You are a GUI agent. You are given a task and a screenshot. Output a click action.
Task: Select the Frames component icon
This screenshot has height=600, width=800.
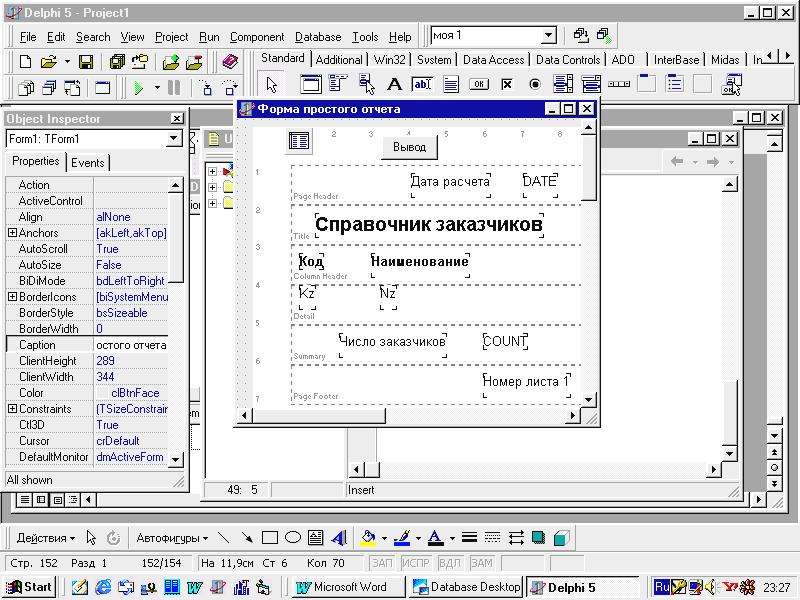pos(310,84)
